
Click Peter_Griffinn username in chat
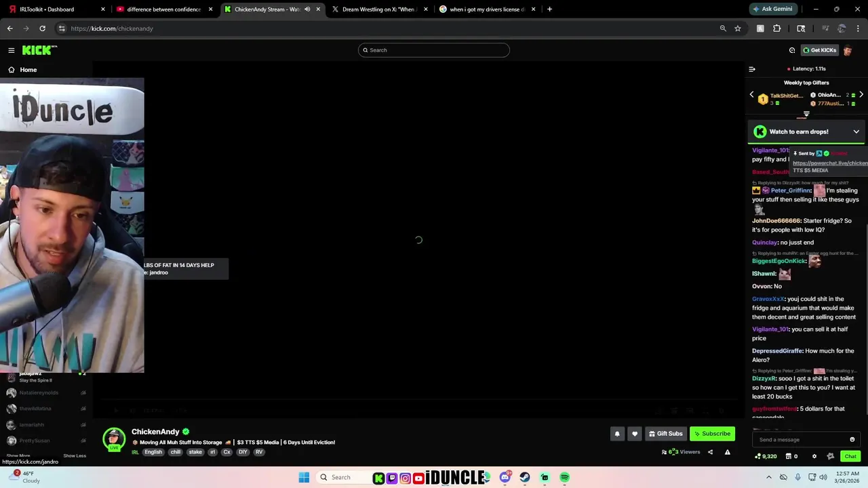(791, 190)
